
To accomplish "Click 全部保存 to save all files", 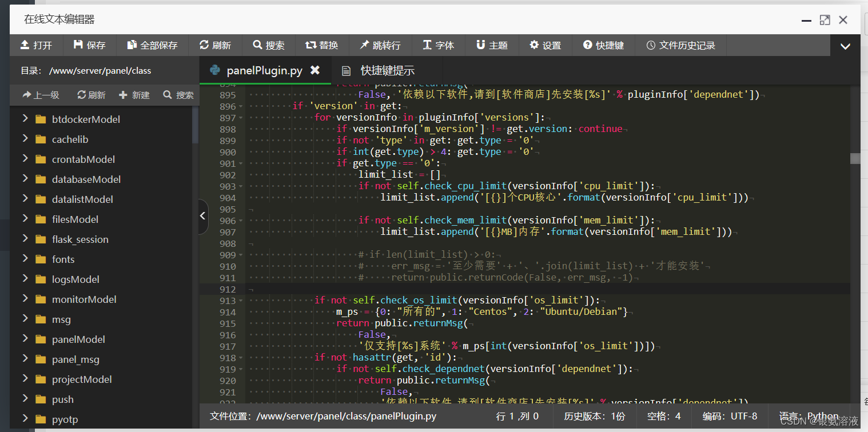I will pos(152,45).
